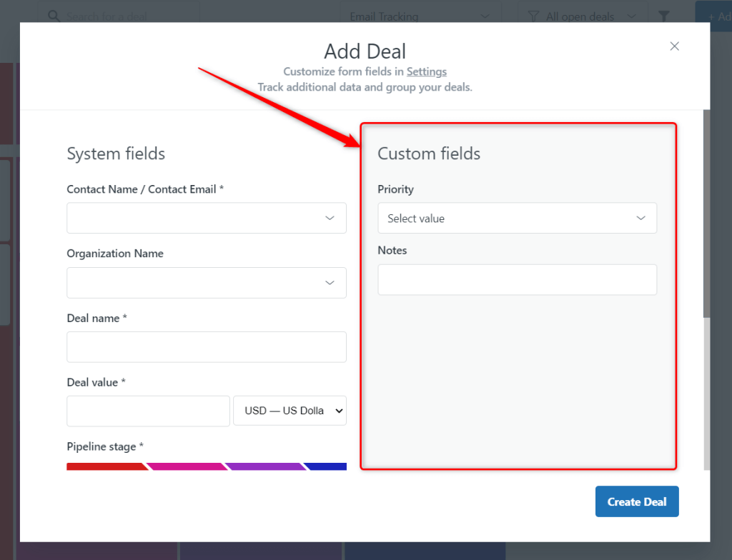Viewport: 732px width, 560px height.
Task: Select the blue final pipeline stage
Action: (327, 466)
